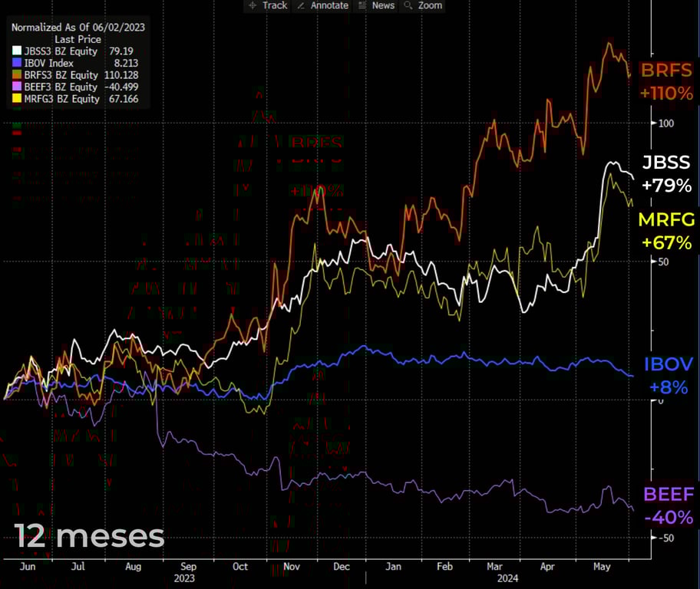Image resolution: width=700 pixels, height=589 pixels.
Task: Click the "Normalized As Of 06/02/2023" header
Action: 78,27
